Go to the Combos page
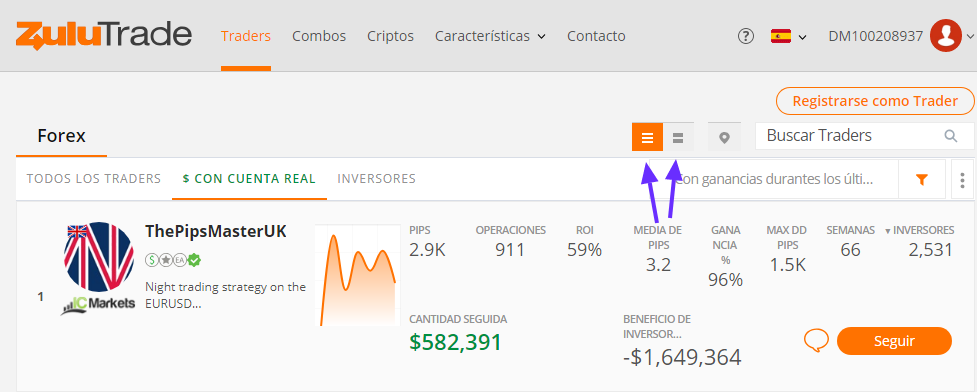 pos(319,36)
